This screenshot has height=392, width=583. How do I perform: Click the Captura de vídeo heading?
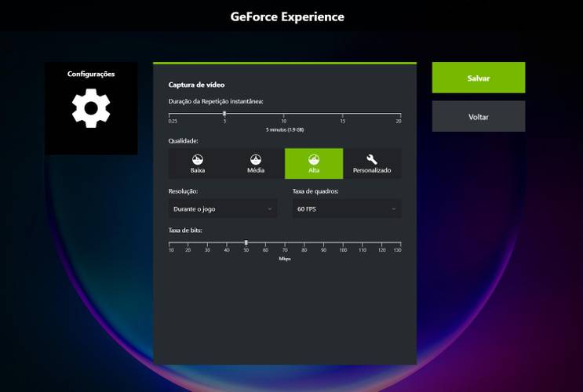click(x=196, y=85)
